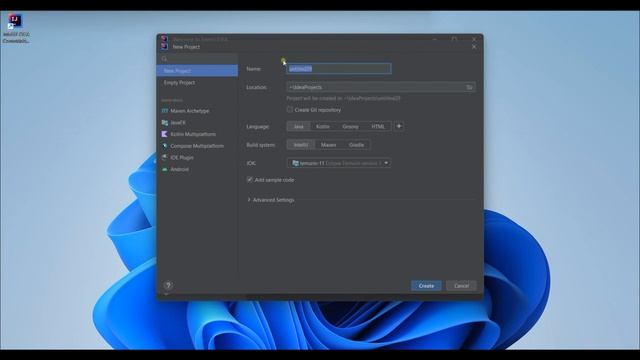640x360 pixels.
Task: Choose Kotlin language
Action: (x=322, y=127)
